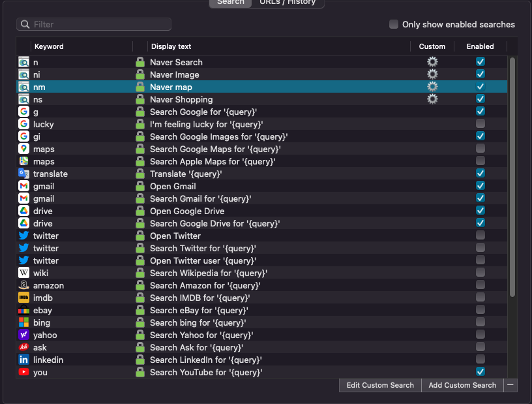Click the Naver Shopping row icon
Image resolution: width=532 pixels, height=404 pixels.
tap(23, 100)
